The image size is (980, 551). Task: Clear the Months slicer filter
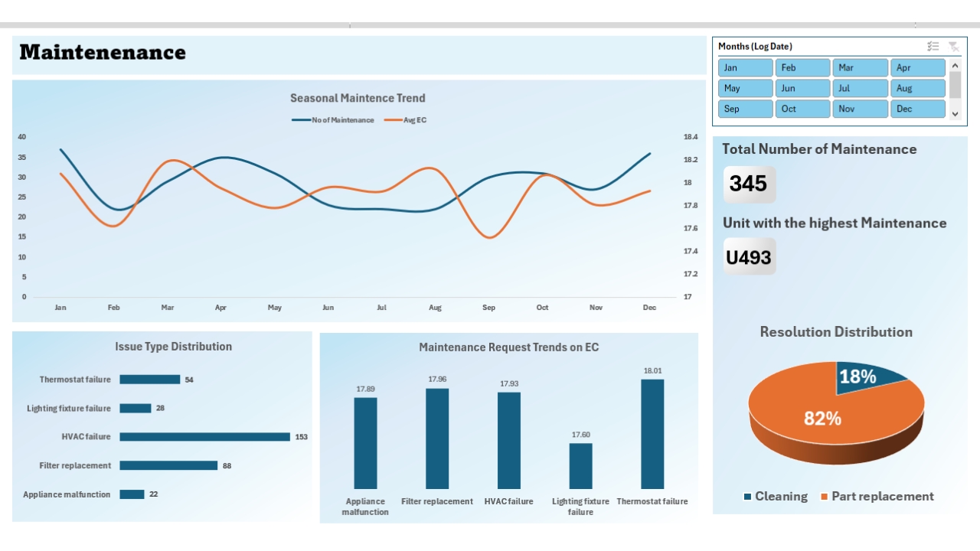pyautogui.click(x=953, y=47)
